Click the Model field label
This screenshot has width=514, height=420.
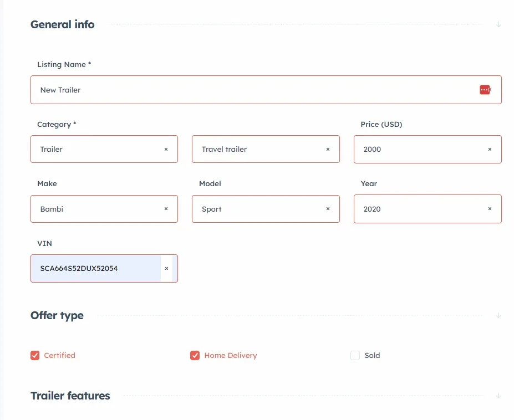(210, 184)
